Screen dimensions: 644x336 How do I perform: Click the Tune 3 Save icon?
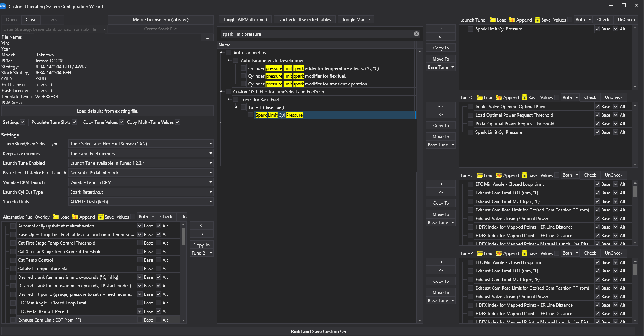(524, 175)
